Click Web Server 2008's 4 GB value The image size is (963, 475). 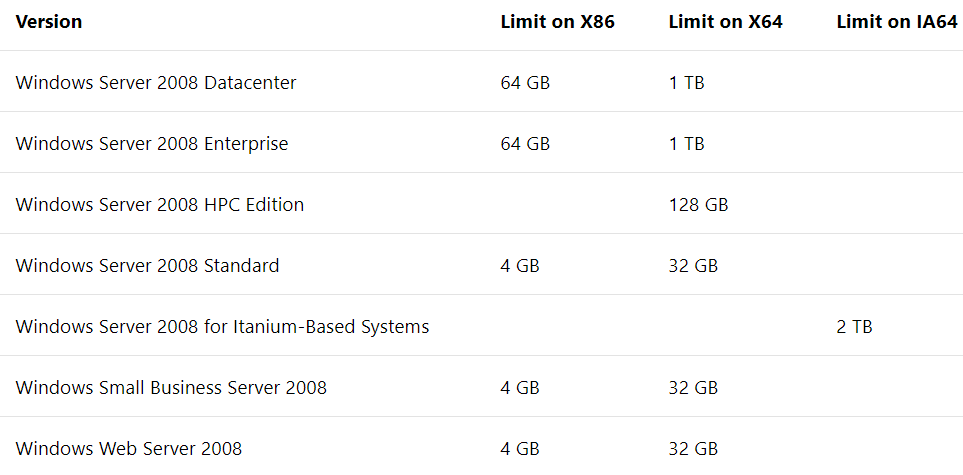[x=520, y=449]
